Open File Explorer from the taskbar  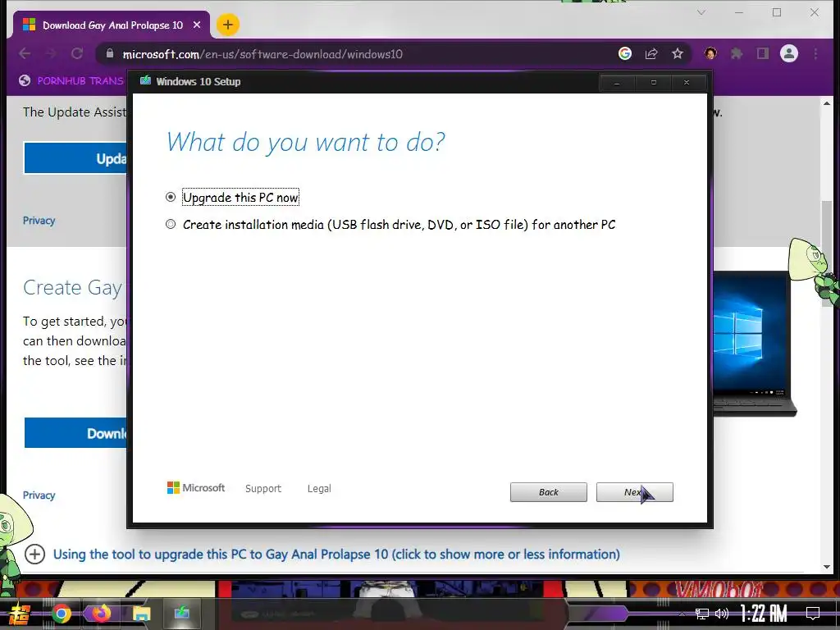(141, 614)
